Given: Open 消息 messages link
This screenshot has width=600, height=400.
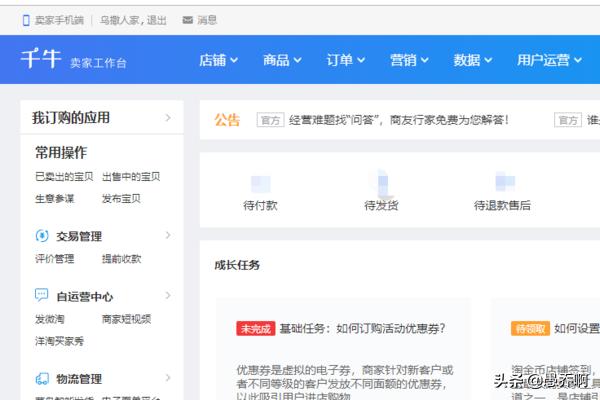Looking at the screenshot, I should (x=207, y=20).
